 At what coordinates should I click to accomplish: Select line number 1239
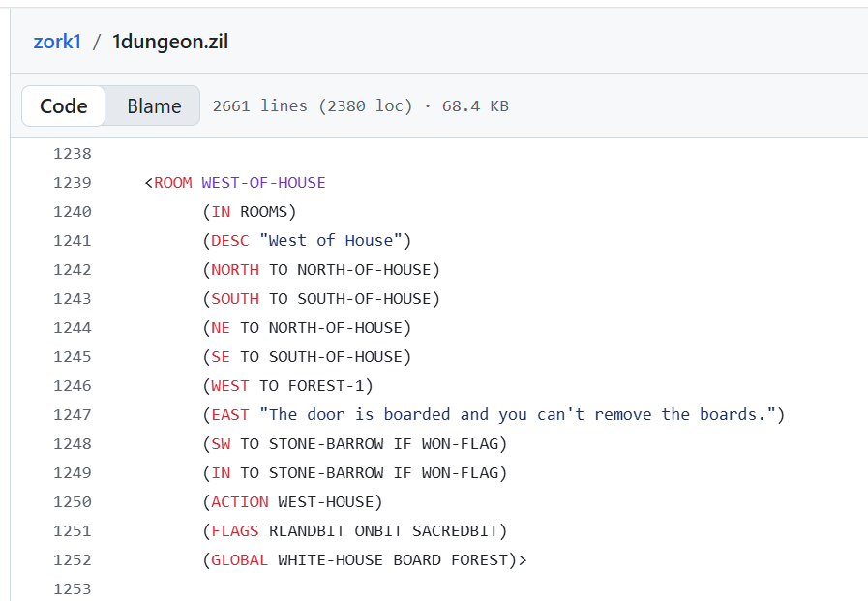(72, 183)
